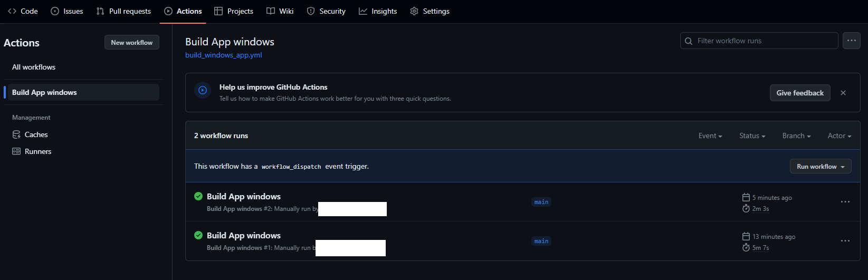Image resolution: width=868 pixels, height=280 pixels.
Task: Open the Wiki tab
Action: pyautogui.click(x=280, y=11)
